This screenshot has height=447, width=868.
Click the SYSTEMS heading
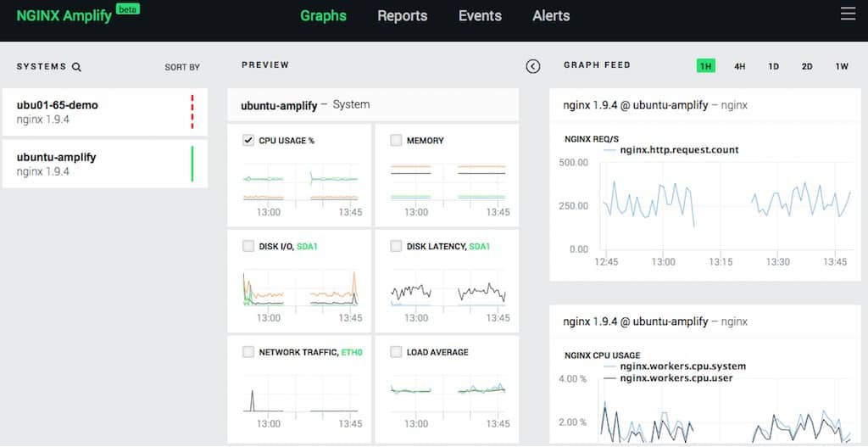tap(42, 66)
